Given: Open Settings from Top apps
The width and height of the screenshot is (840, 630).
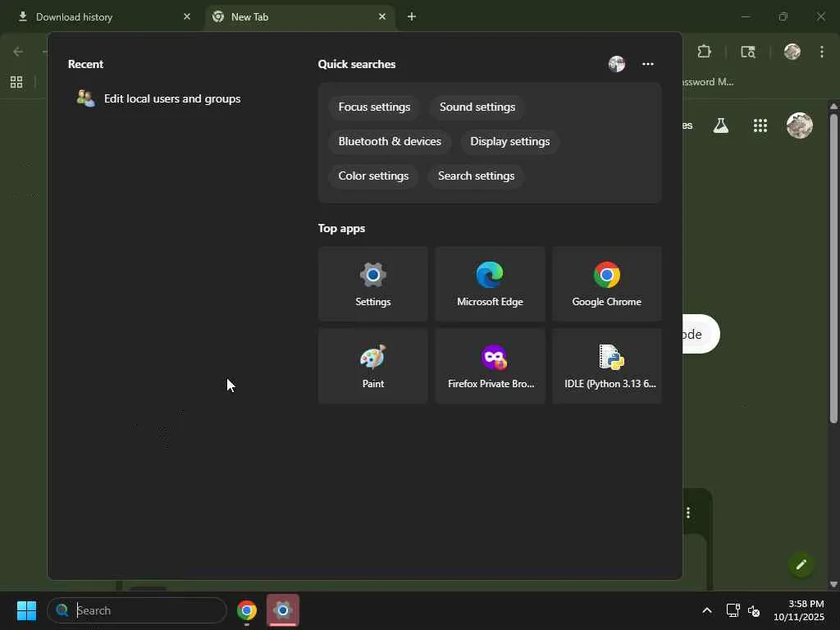Looking at the screenshot, I should 373,285.
